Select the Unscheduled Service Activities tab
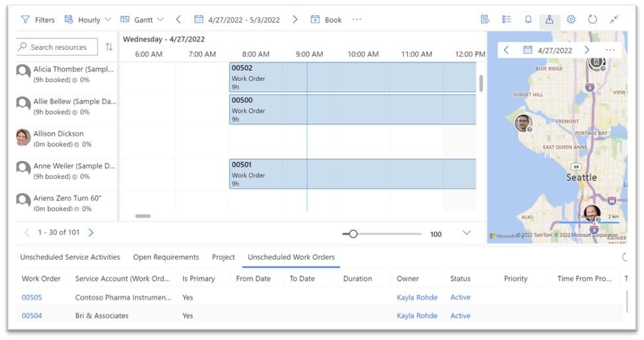 (70, 257)
